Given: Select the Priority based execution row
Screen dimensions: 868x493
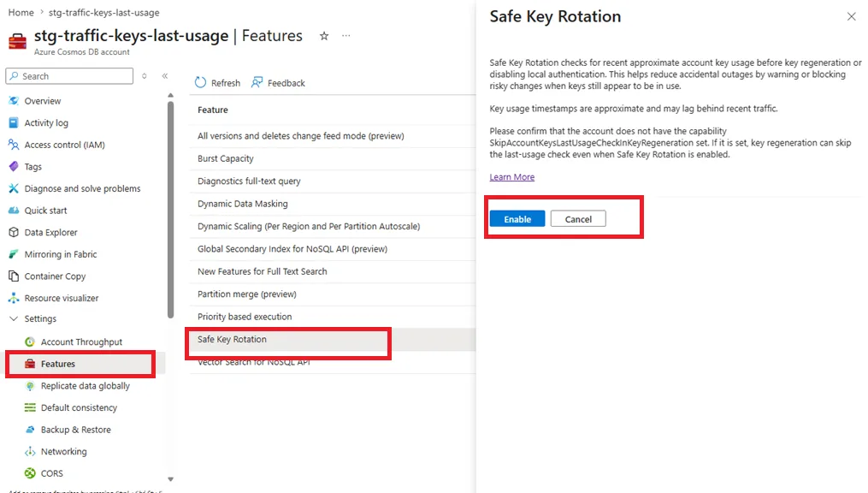Looking at the screenshot, I should [332, 317].
